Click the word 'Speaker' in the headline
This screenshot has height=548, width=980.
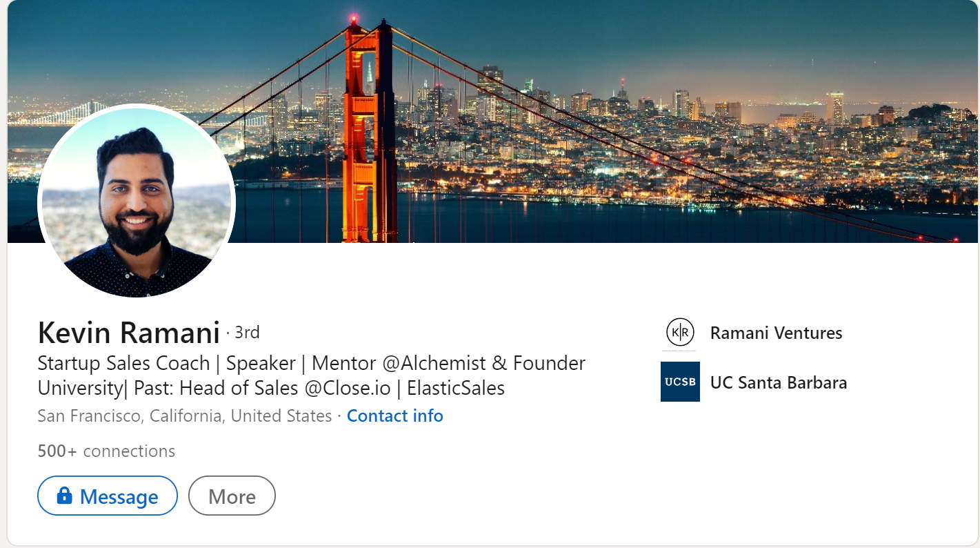[x=261, y=363]
